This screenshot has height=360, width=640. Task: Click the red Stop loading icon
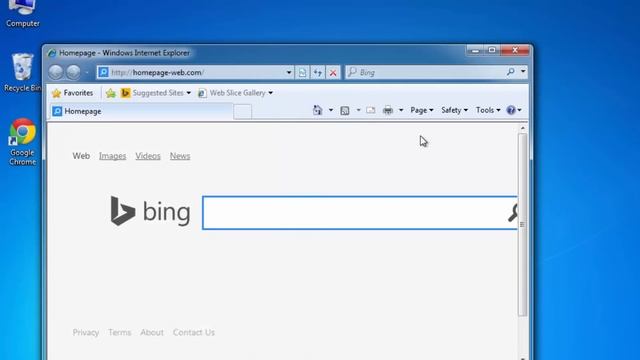point(333,73)
